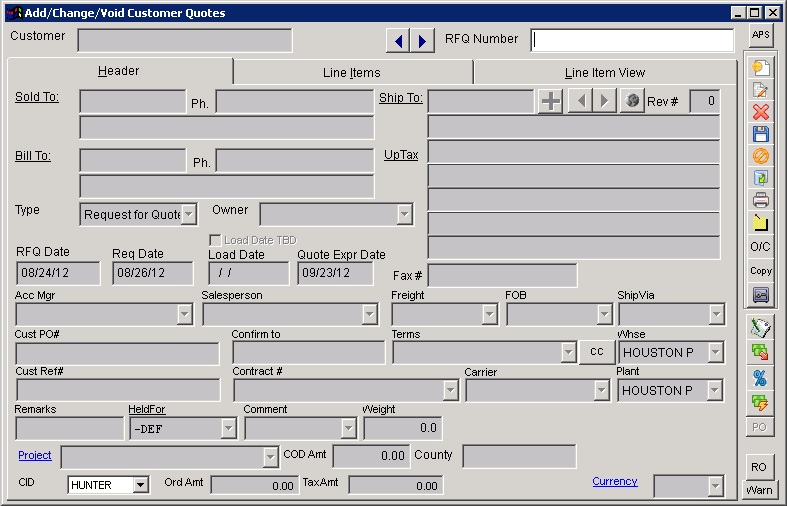The width and height of the screenshot is (787, 506).
Task: Click the red X delete icon
Action: click(761, 112)
